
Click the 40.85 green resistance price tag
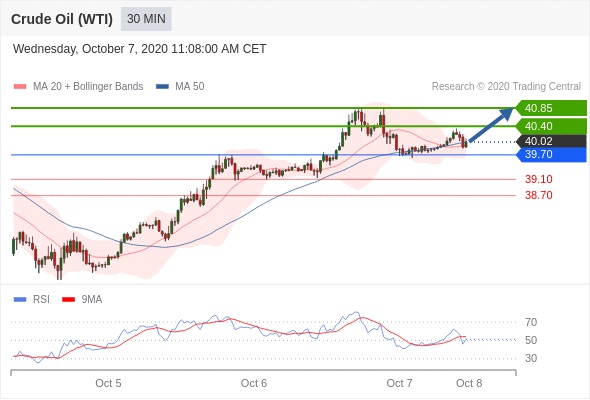pos(551,108)
